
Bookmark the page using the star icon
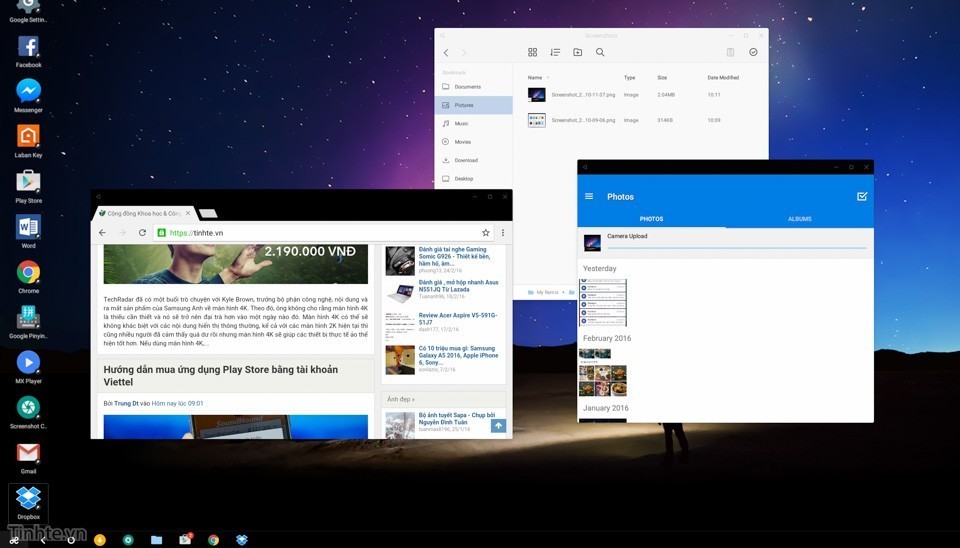click(x=486, y=233)
